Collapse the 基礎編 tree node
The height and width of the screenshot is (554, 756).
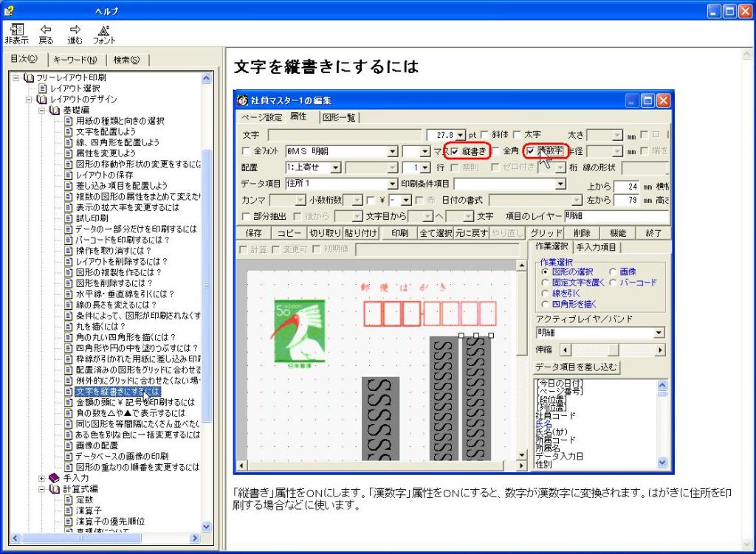click(42, 110)
